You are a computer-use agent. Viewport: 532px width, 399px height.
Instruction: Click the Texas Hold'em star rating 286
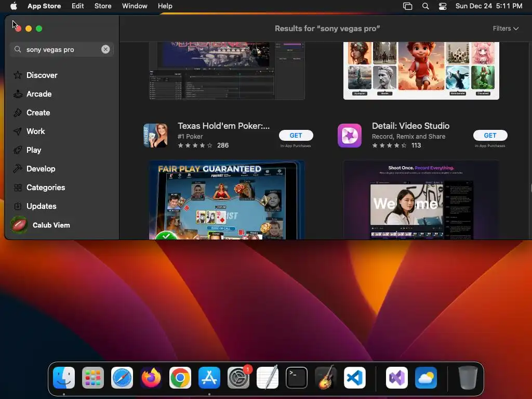203,145
